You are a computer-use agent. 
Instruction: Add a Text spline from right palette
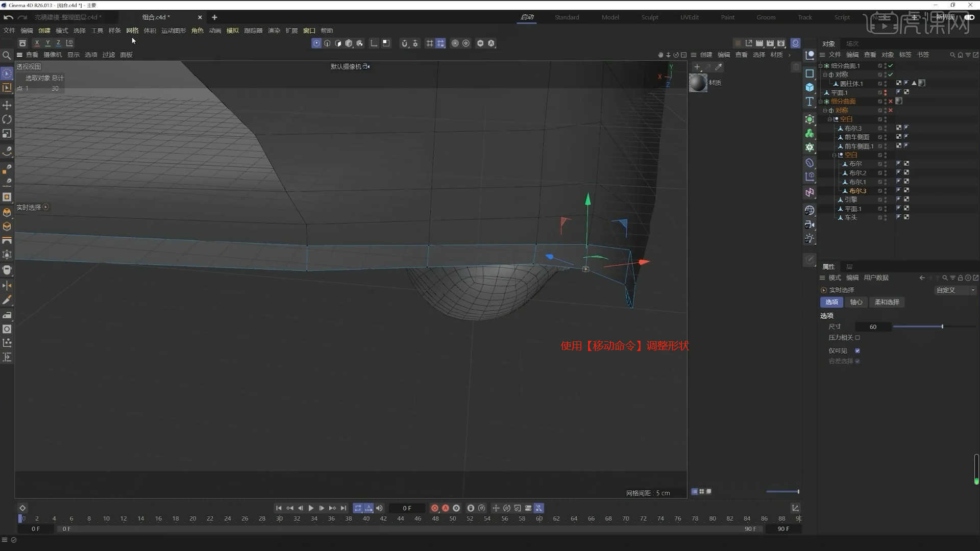(810, 102)
